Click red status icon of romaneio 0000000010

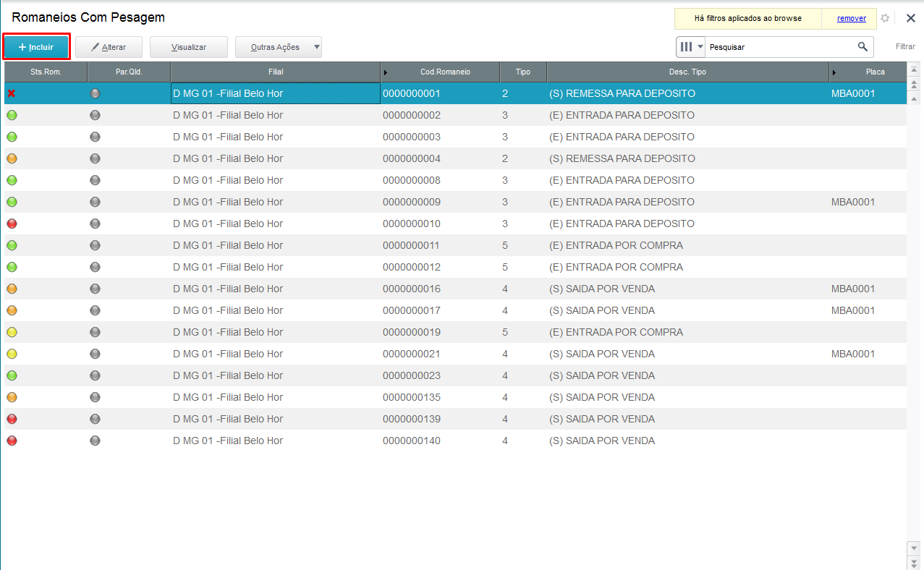[12, 224]
